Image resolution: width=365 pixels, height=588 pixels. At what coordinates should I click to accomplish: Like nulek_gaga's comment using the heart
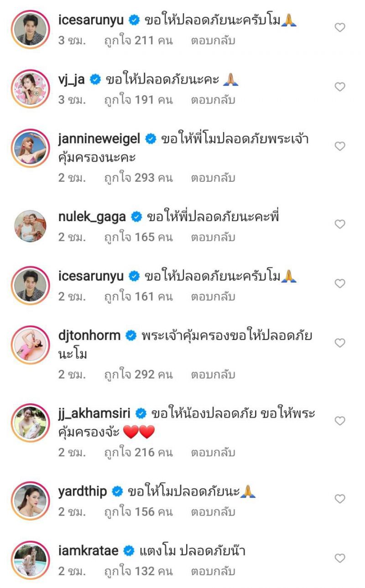click(x=340, y=224)
